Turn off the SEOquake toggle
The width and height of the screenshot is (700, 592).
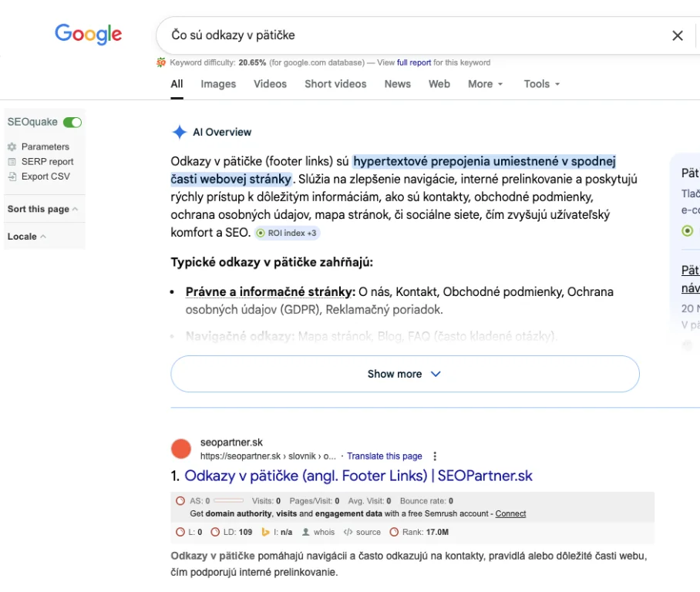click(x=72, y=122)
